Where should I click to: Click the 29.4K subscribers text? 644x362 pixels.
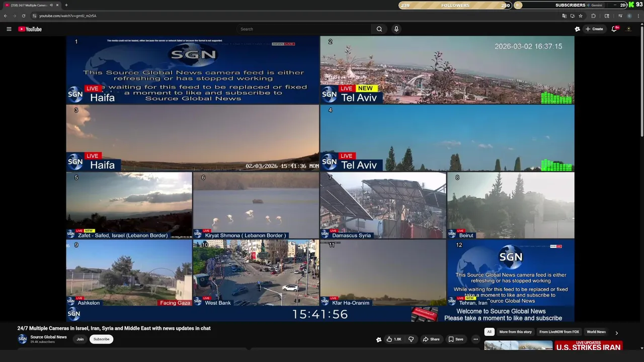[42, 342]
